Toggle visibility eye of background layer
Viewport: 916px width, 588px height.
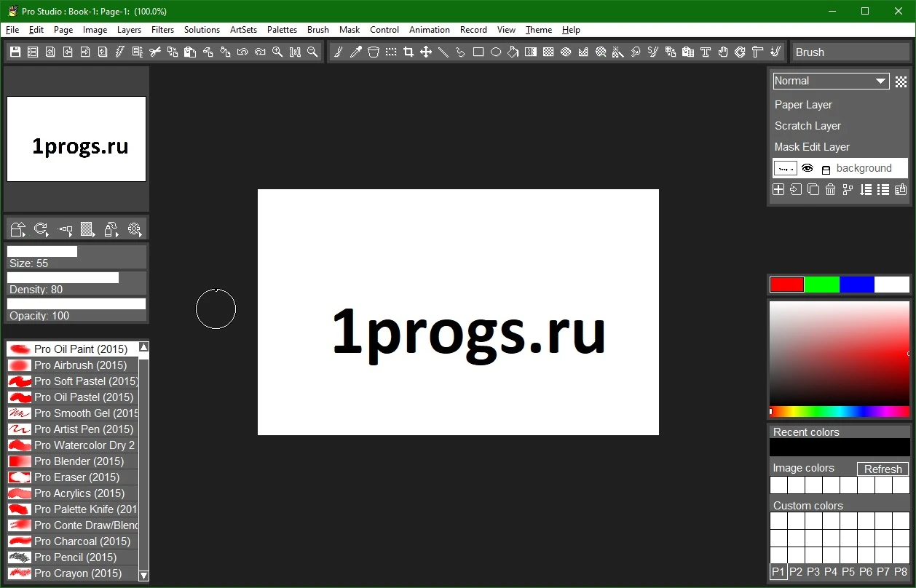(808, 168)
